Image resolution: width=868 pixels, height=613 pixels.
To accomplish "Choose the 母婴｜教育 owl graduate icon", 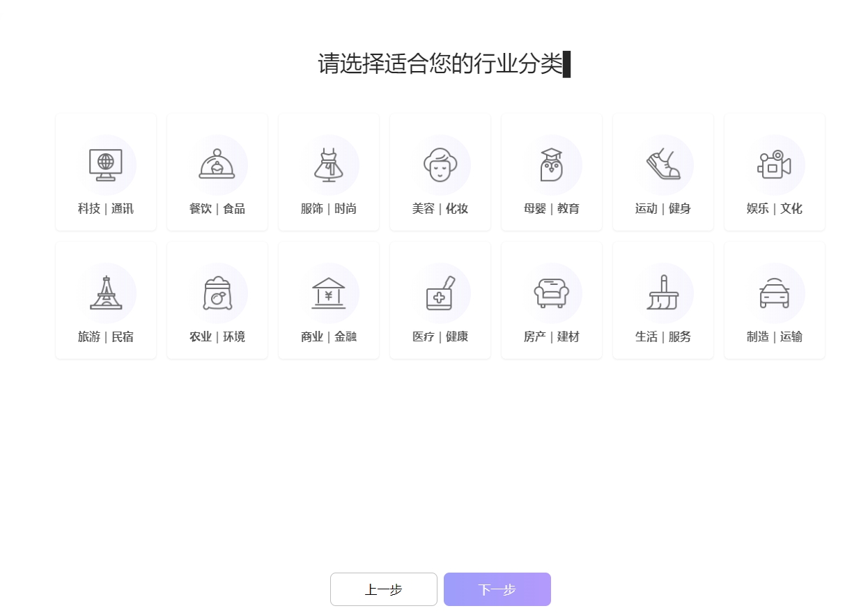I will (552, 165).
